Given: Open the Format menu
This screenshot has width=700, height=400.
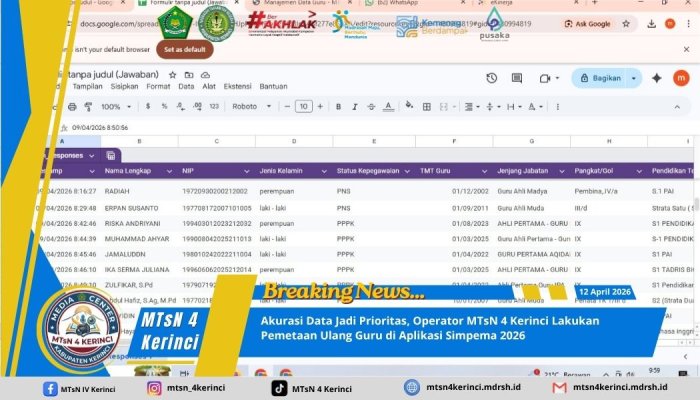Looking at the screenshot, I should 158,87.
